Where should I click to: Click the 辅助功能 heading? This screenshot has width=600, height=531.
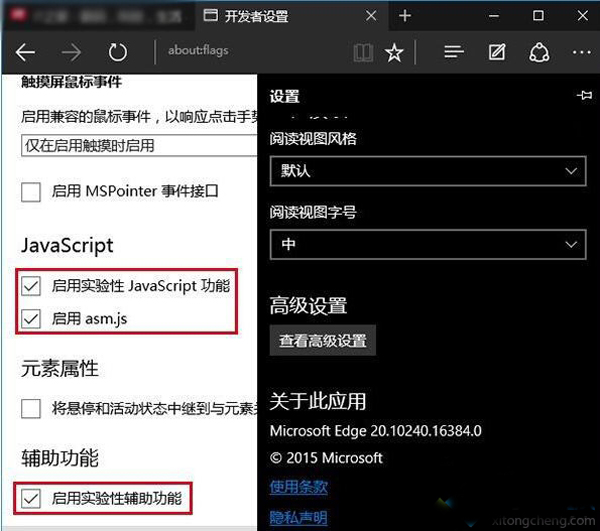(x=60, y=458)
